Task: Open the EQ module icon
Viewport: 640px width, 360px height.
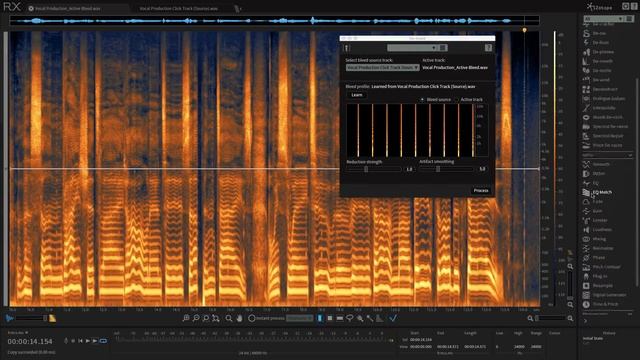Action: pyautogui.click(x=587, y=183)
